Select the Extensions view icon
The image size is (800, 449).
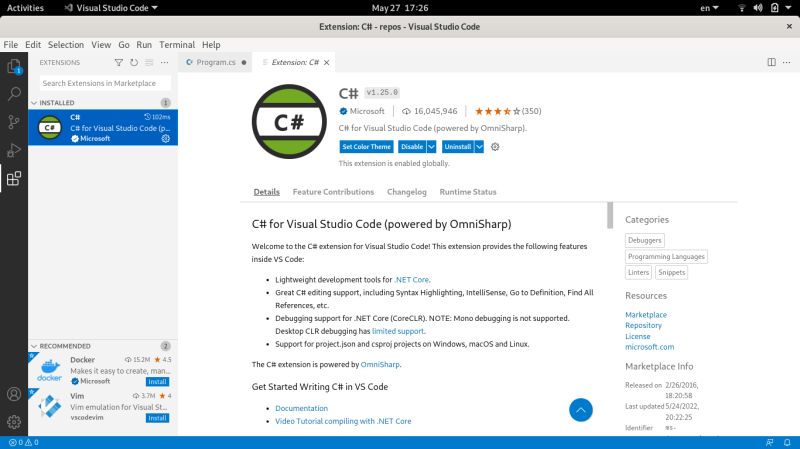click(x=14, y=178)
